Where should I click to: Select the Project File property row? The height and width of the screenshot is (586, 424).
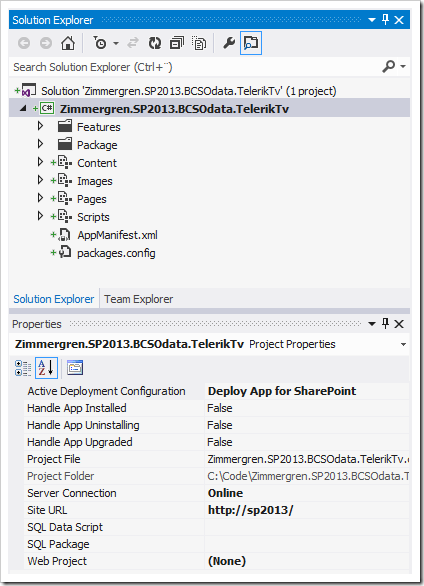tap(217, 459)
